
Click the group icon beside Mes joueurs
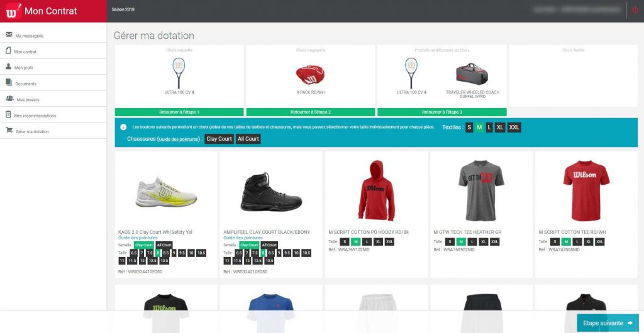(9, 99)
